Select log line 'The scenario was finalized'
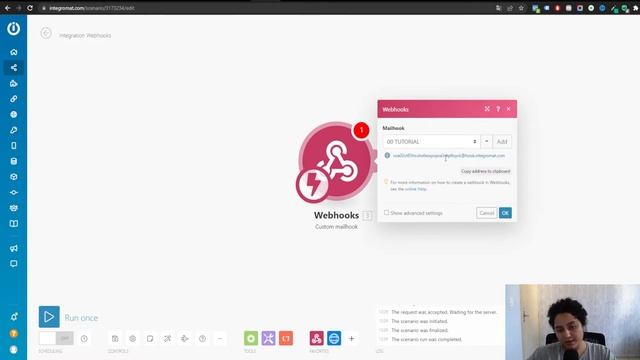 [420, 330]
